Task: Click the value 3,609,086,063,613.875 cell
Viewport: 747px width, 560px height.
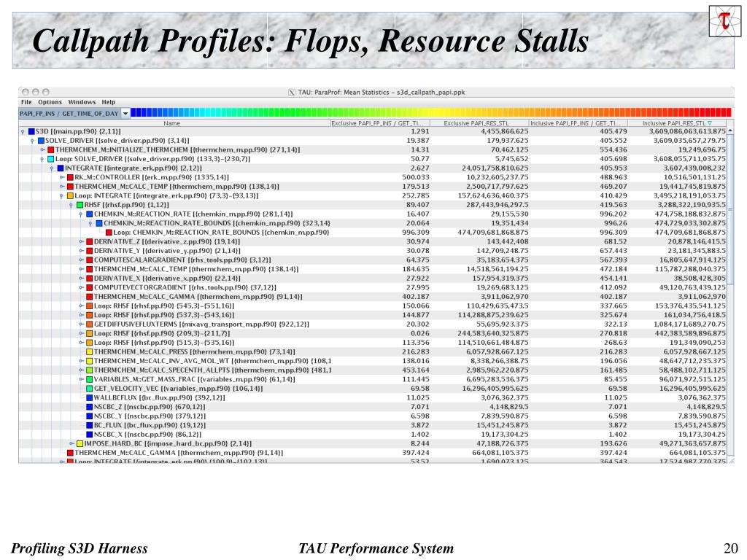Action: (687, 131)
